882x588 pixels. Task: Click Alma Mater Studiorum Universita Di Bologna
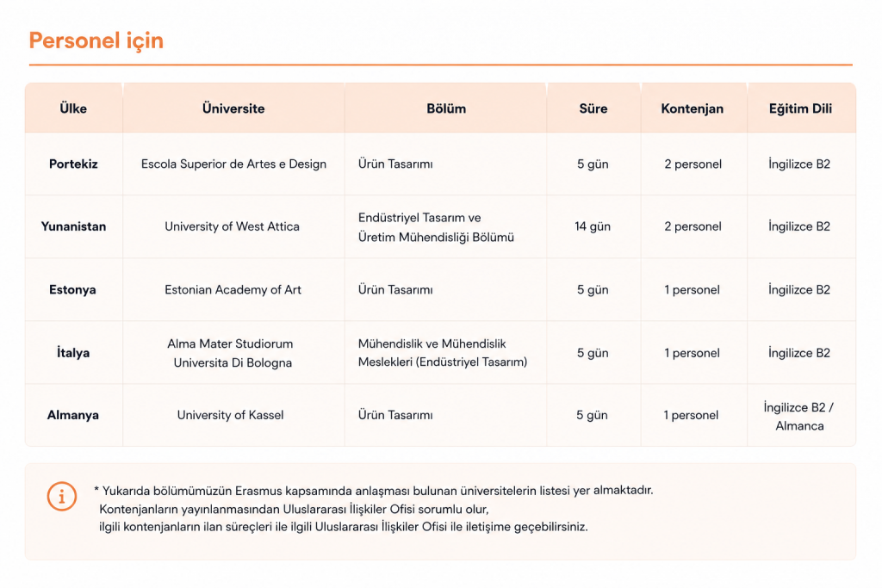(231, 353)
